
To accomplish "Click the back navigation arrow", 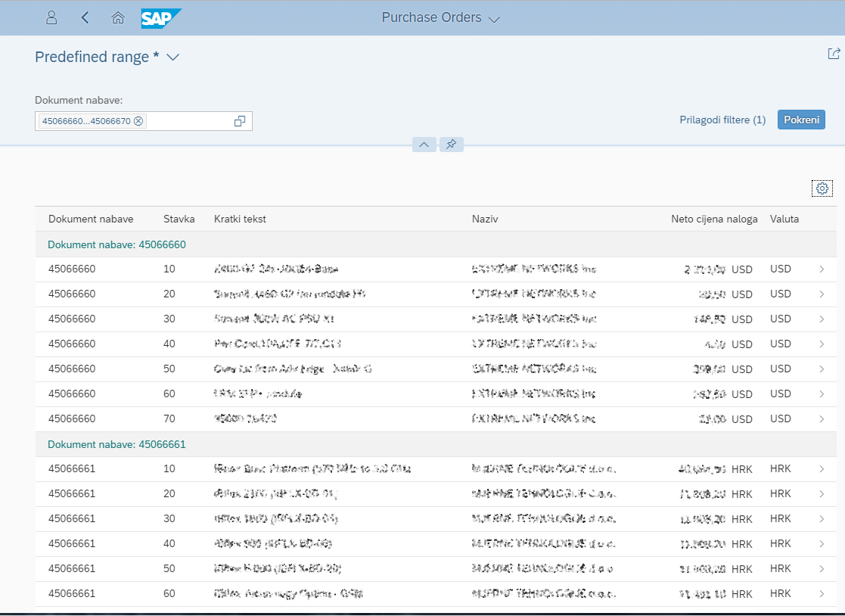I will (x=85, y=17).
